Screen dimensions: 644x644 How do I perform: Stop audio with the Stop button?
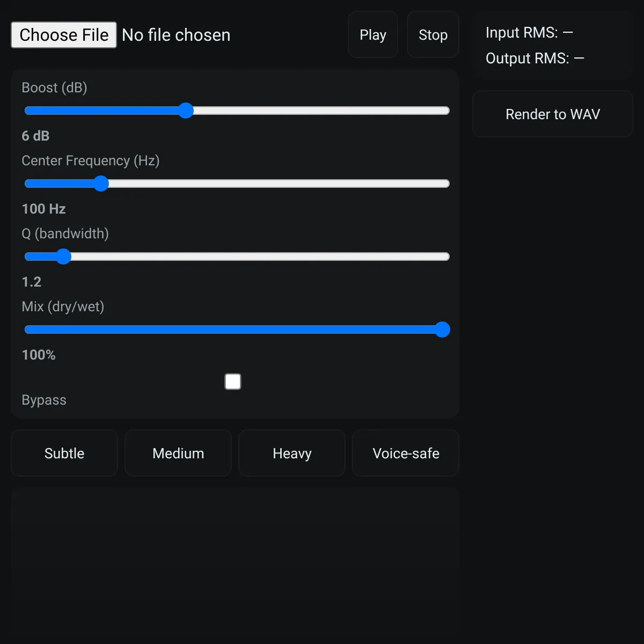click(x=433, y=35)
